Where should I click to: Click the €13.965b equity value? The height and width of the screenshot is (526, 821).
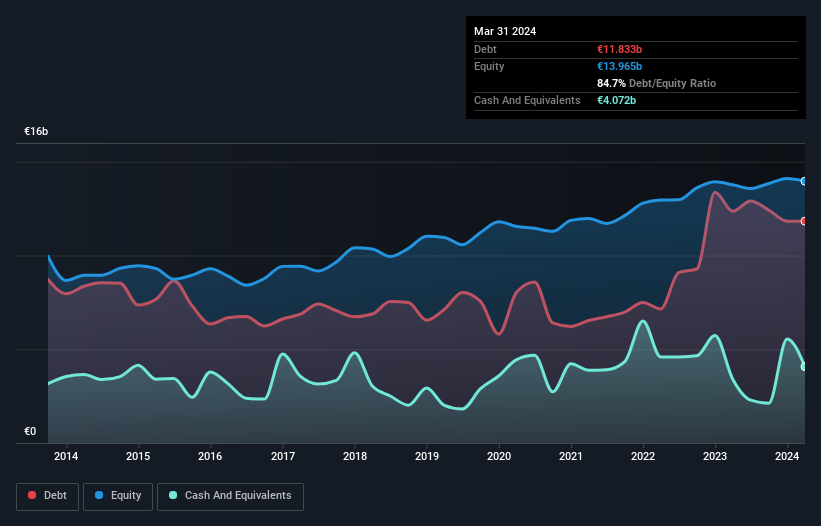pyautogui.click(x=619, y=66)
